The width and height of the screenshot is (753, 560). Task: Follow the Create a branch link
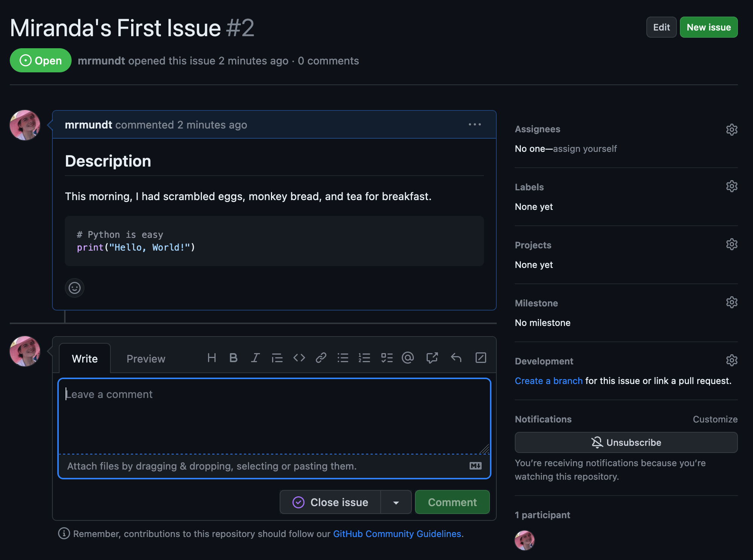coord(548,381)
